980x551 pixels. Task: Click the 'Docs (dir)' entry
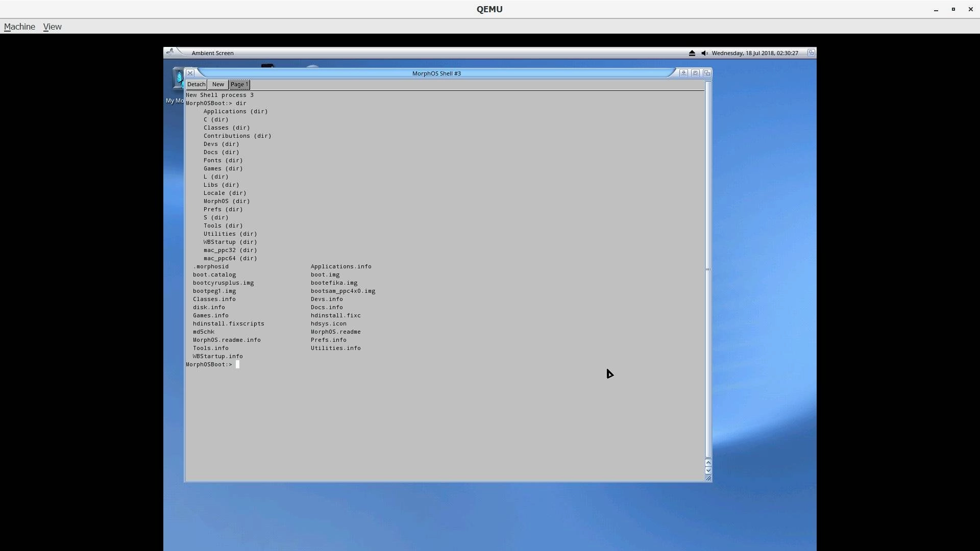(221, 152)
